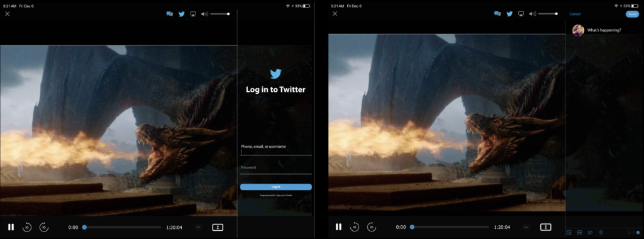Image resolution: width=644 pixels, height=239 pixels.
Task: Rewind 10 seconds on the Twitter login screen
Action: pos(26,227)
